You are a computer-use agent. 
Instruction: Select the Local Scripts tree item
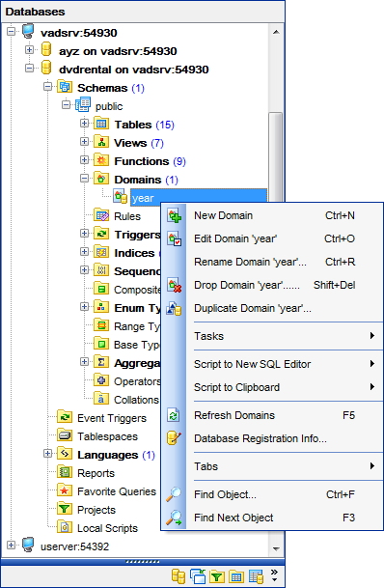click(107, 528)
